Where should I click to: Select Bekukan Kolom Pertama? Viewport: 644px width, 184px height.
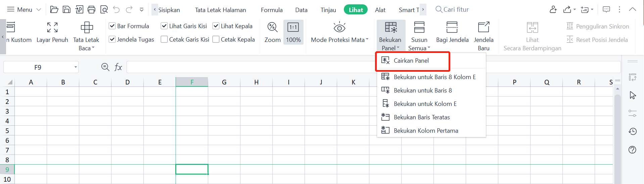431,130
